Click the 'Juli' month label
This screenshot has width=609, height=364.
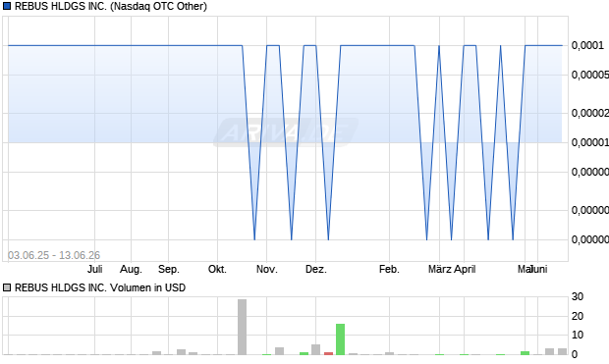94,269
